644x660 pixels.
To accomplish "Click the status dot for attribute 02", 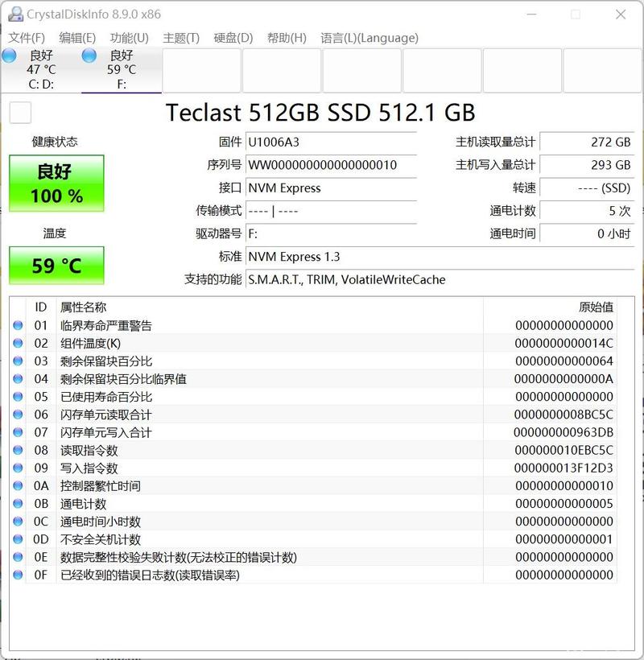I will [x=18, y=343].
